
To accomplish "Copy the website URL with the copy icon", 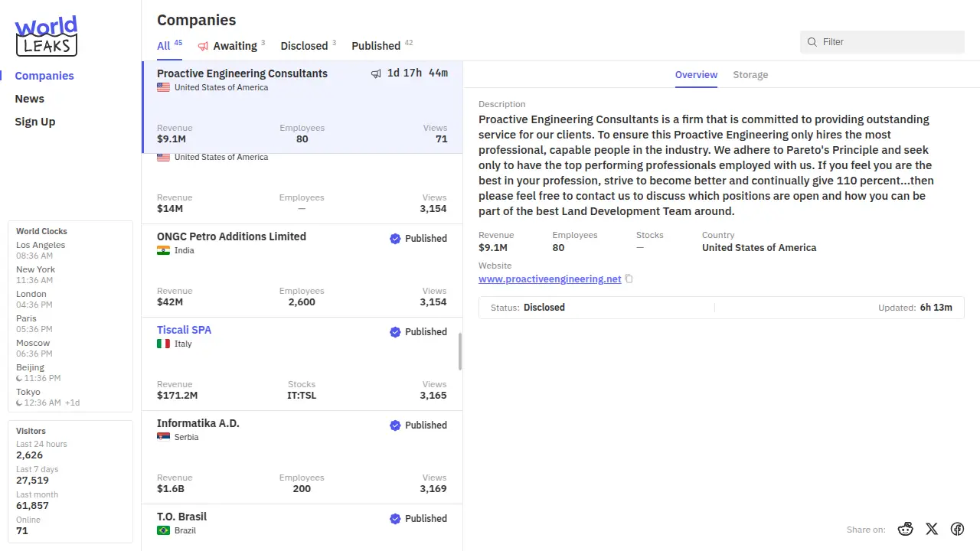I will 629,279.
